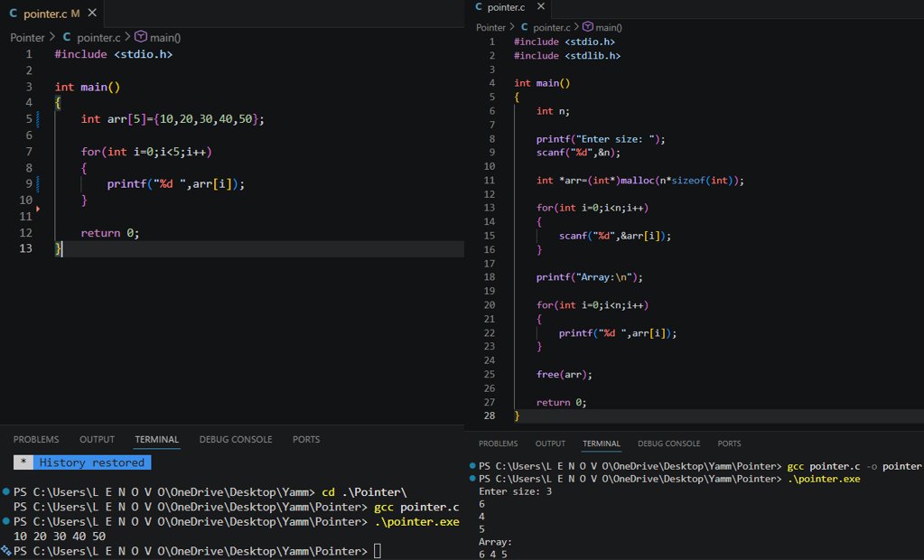Select the pointer.c M tab in left editor
Screen dimensions: 924x560
tap(51, 13)
